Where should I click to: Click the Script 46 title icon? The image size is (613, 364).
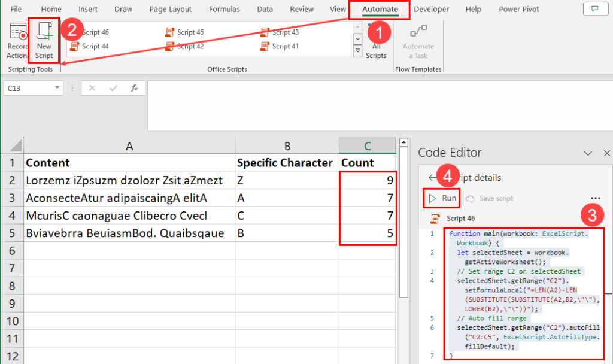point(435,219)
